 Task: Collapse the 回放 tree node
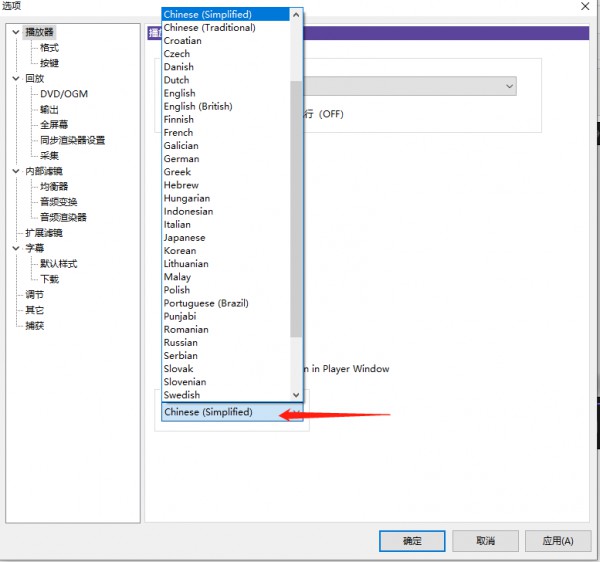click(x=16, y=78)
